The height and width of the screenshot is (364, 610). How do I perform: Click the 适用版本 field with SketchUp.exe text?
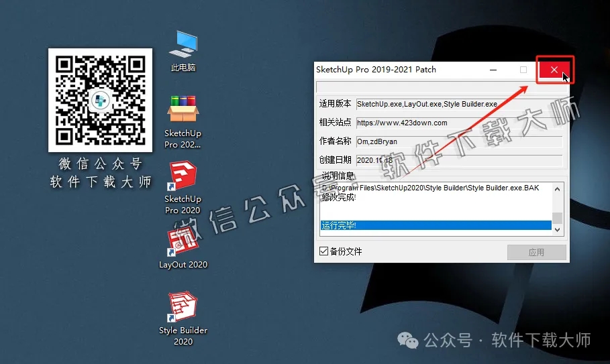[x=459, y=104]
